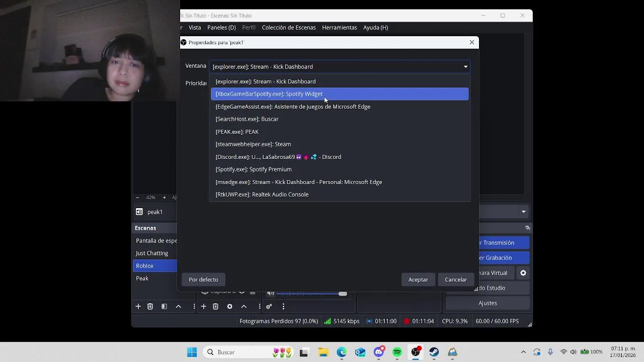
Task: Open Task View in taskbar
Action: 303,352
